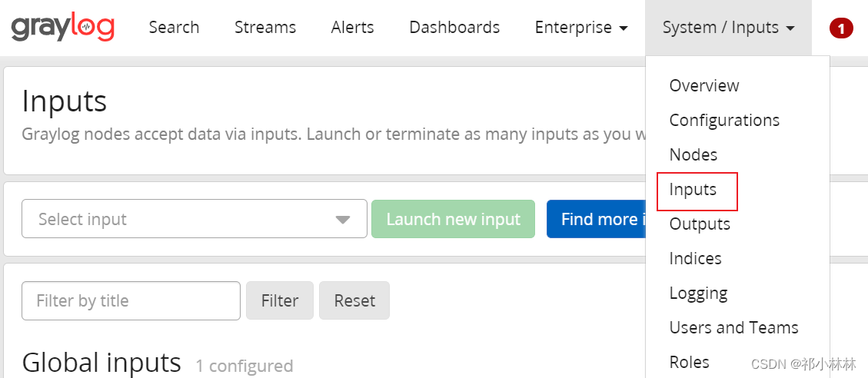Open the Alerts page

tap(353, 27)
